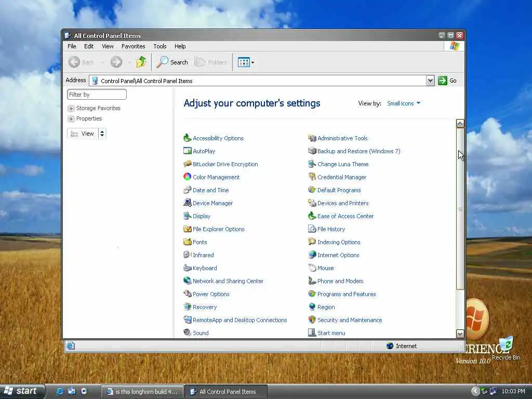This screenshot has height=399, width=532.
Task: Click the View stepper arrows in sidebar
Action: [102, 134]
